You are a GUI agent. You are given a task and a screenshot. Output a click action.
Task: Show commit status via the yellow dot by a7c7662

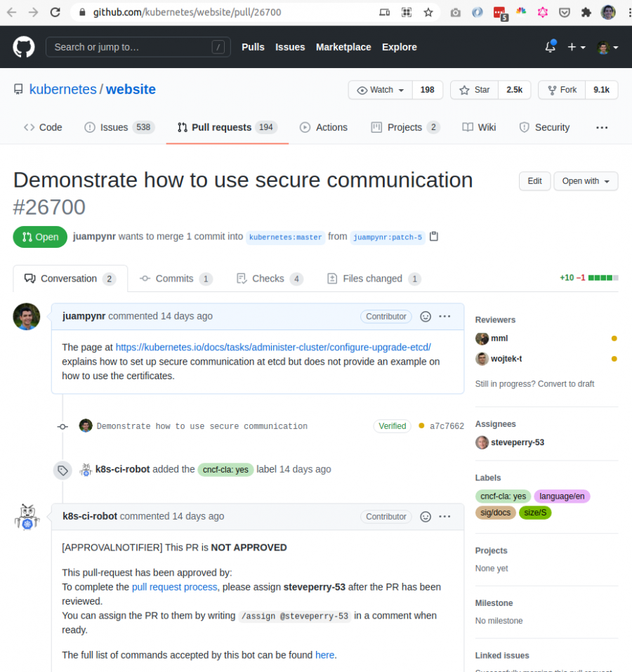(421, 426)
